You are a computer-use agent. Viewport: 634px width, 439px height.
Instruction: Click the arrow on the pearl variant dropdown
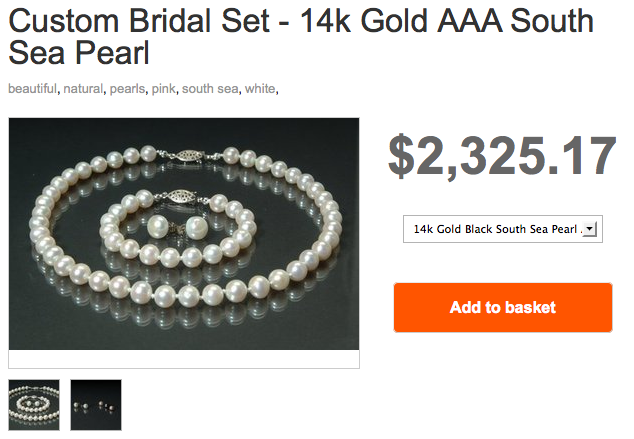[x=588, y=230]
